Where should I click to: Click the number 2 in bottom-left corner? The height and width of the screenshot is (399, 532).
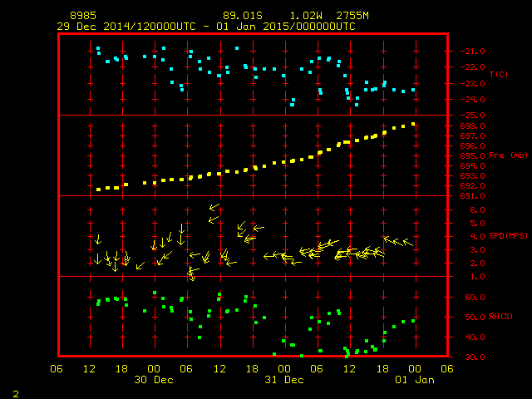click(x=15, y=392)
